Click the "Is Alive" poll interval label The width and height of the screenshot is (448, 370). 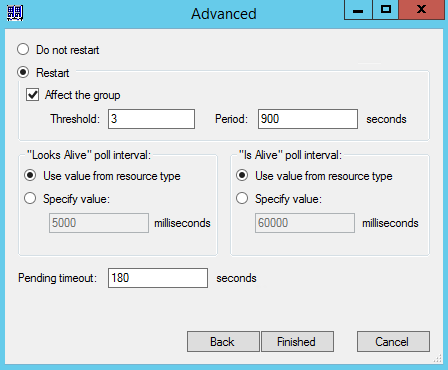pyautogui.click(x=290, y=155)
